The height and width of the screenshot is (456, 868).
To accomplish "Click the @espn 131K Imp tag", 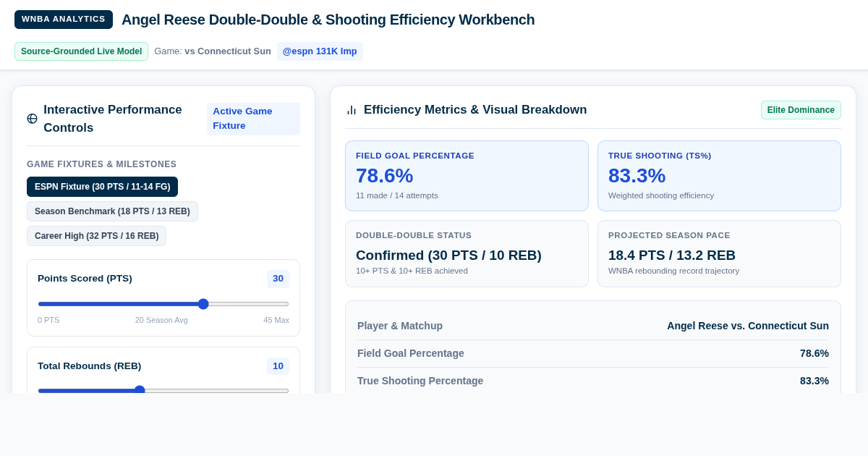I will coord(320,51).
